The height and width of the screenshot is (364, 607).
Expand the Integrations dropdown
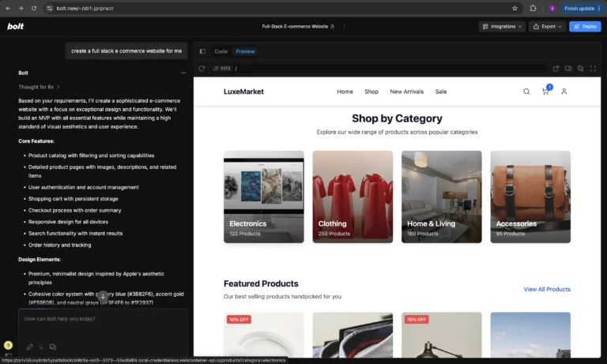[502, 26]
